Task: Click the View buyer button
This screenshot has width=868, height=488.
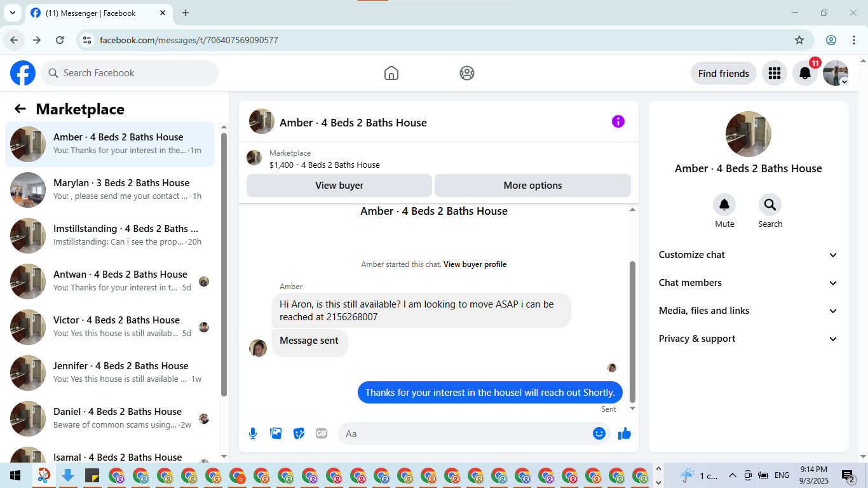Action: click(339, 186)
